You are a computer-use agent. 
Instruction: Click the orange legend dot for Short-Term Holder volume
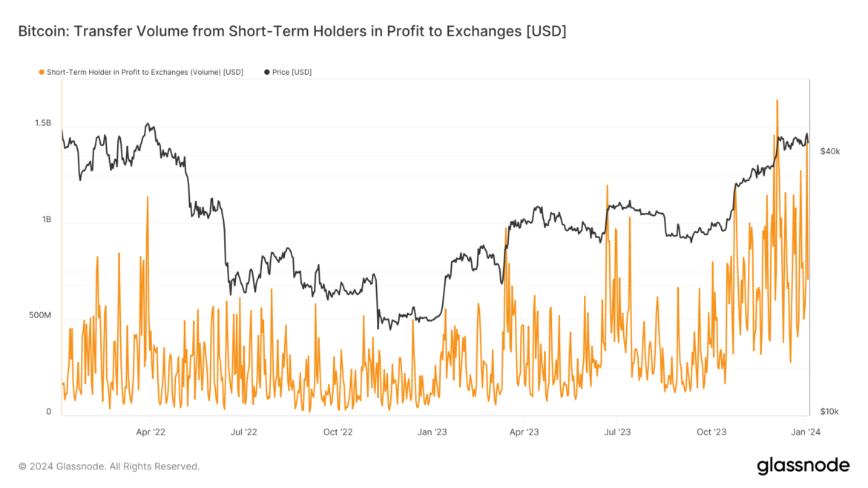[41, 72]
